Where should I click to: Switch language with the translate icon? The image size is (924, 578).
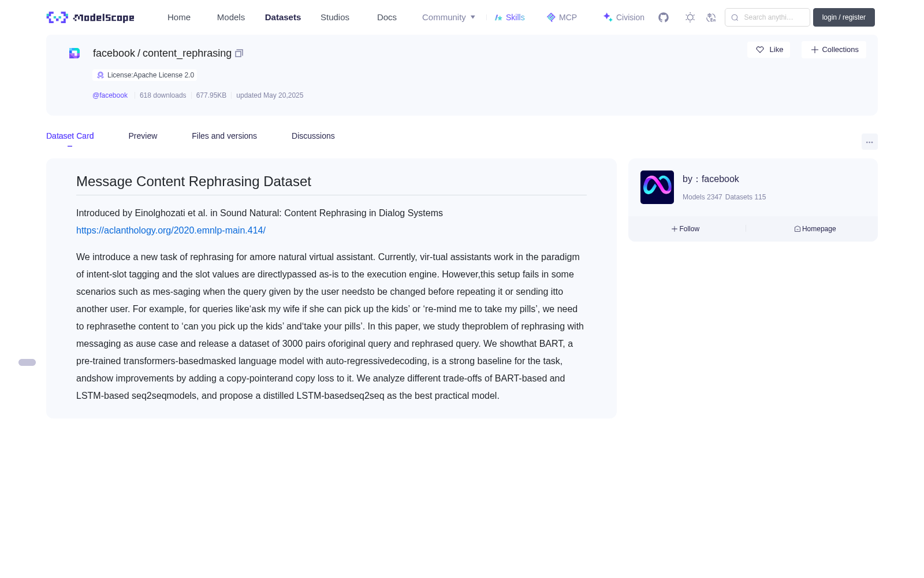click(711, 17)
